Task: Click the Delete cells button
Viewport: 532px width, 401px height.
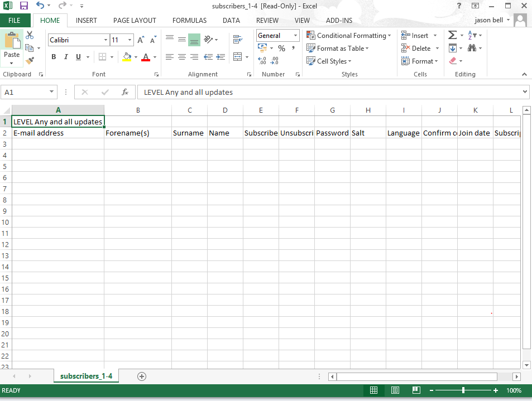Action: (416, 48)
